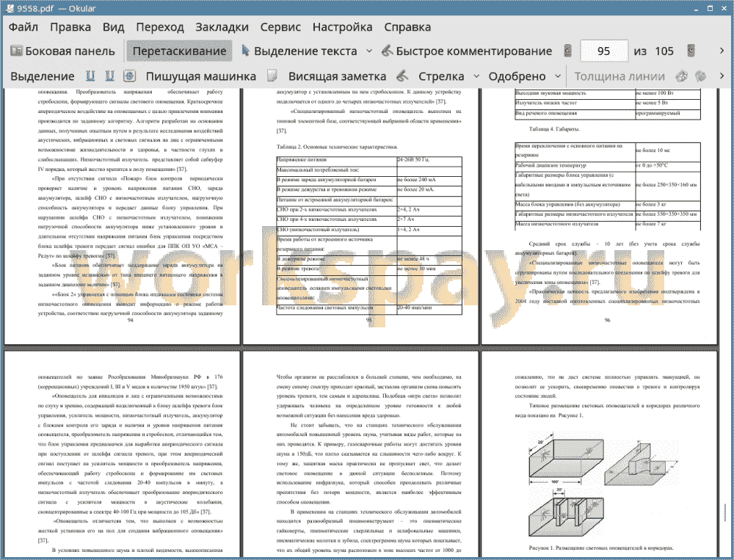Open the Справка menu

pos(407,27)
